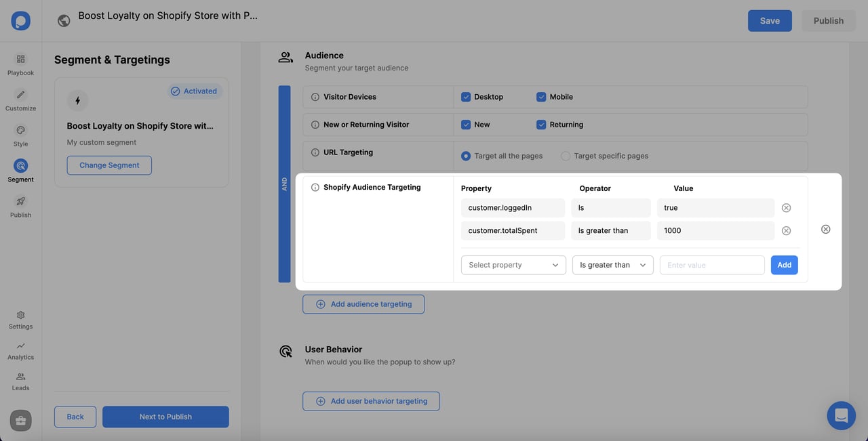Image resolution: width=868 pixels, height=441 pixels.
Task: Click the Activated status badge
Action: pyautogui.click(x=194, y=91)
